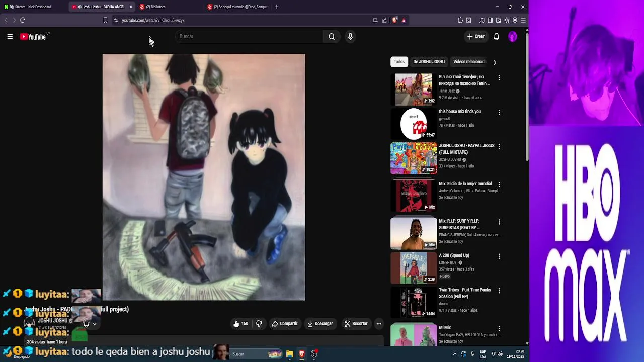Click the Descargar button
Screen dimensions: 644x362
click(320, 324)
